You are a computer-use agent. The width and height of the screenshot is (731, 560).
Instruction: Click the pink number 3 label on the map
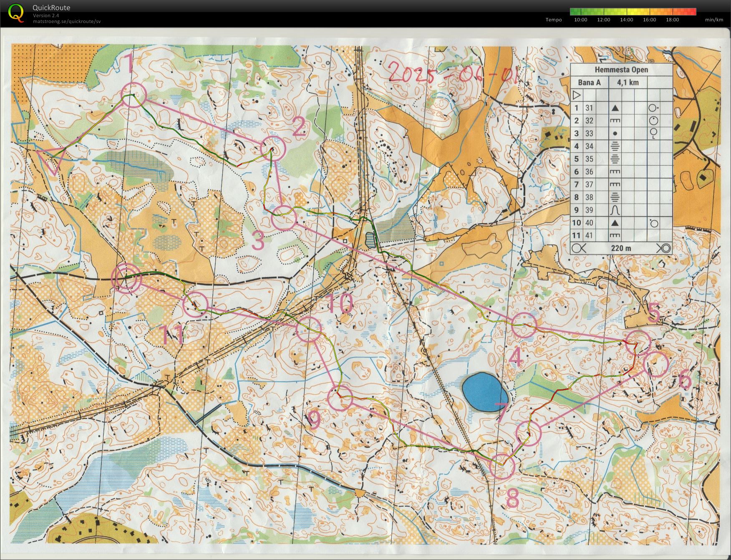[258, 241]
